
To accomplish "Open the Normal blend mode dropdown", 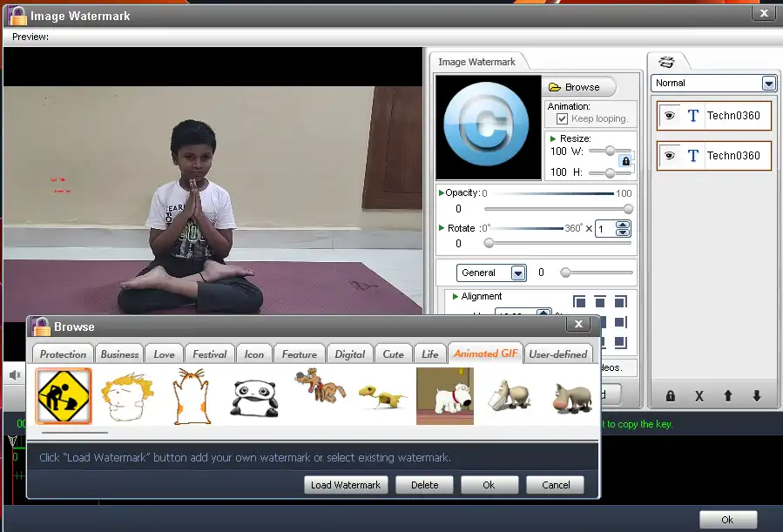I will [767, 83].
